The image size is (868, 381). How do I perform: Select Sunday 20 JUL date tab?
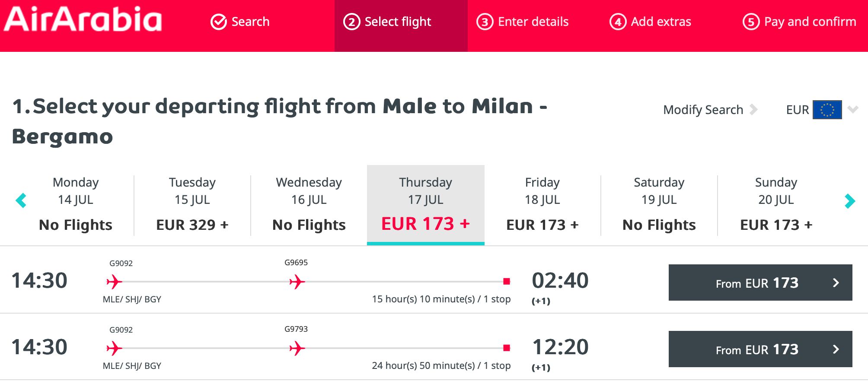(776, 204)
